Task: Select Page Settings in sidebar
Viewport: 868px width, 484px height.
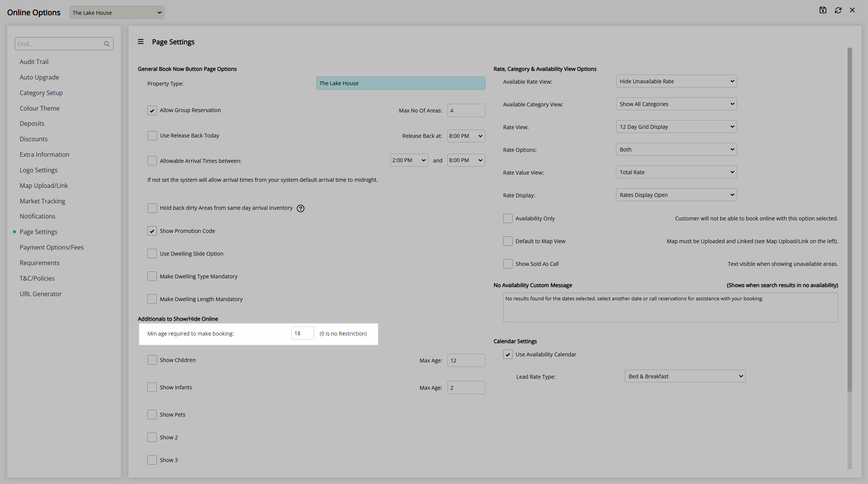Action: pyautogui.click(x=39, y=232)
